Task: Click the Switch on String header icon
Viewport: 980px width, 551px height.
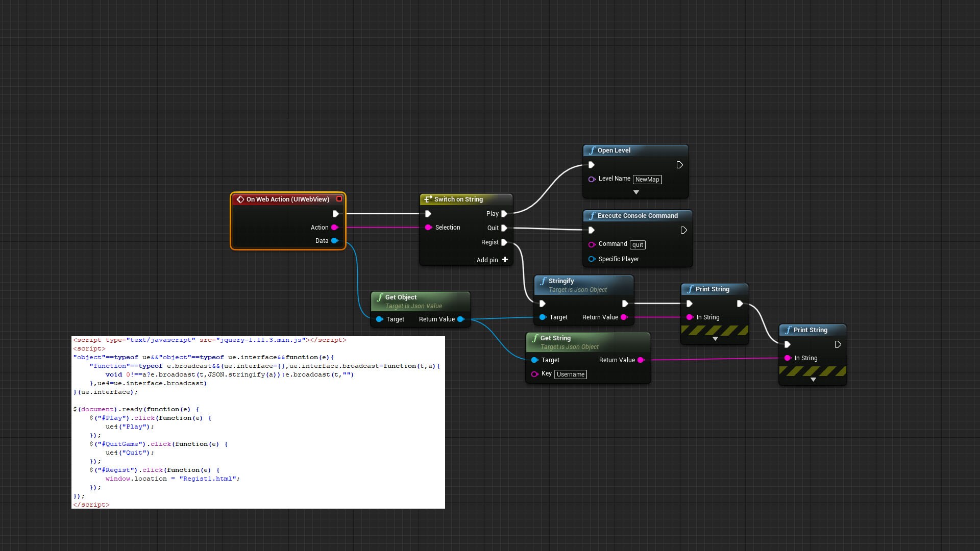Action: click(x=428, y=199)
